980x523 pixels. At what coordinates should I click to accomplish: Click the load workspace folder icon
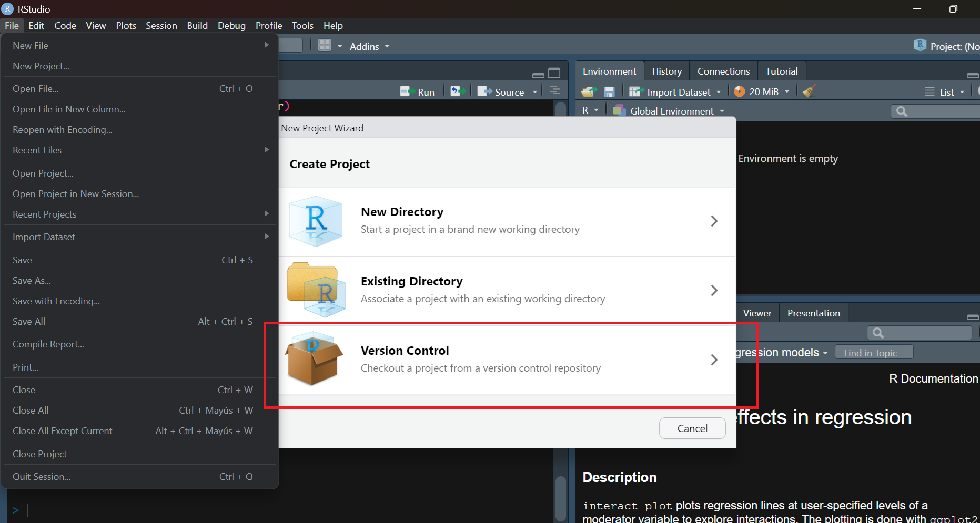589,92
